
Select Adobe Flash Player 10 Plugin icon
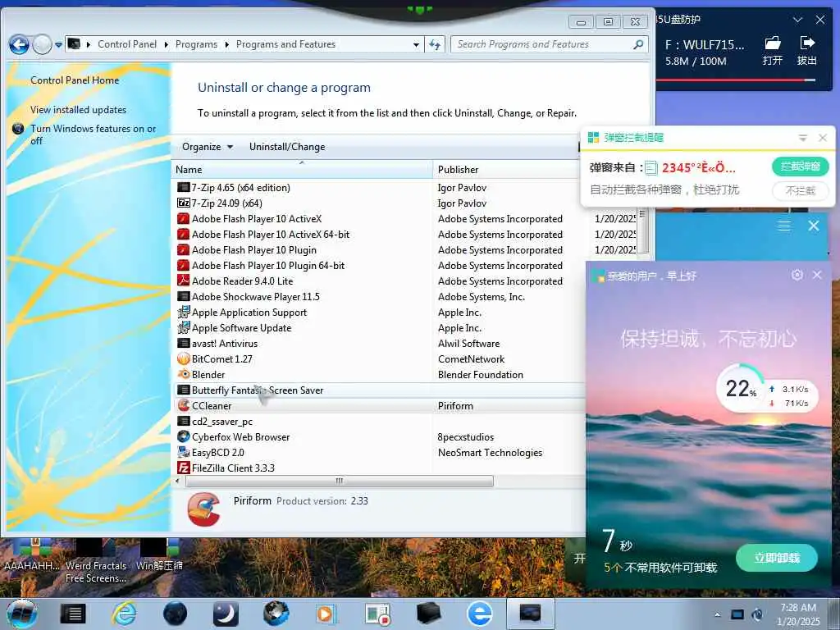click(x=183, y=249)
